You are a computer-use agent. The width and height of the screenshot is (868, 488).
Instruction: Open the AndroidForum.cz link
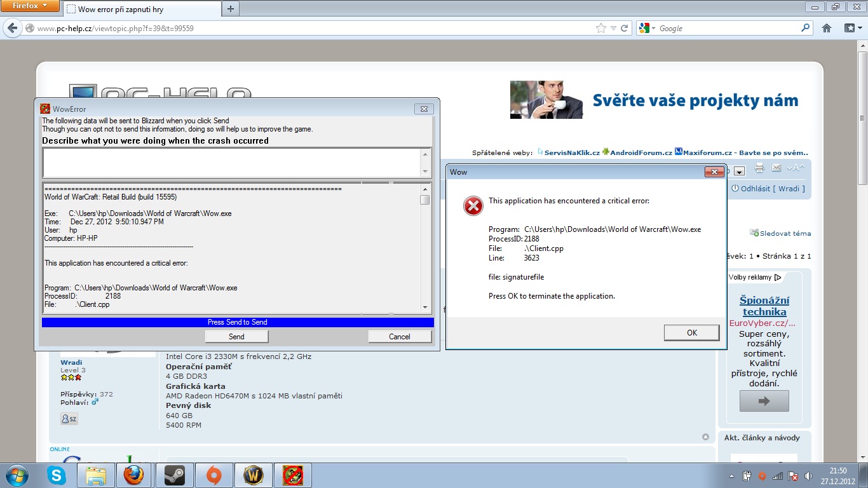click(x=641, y=152)
